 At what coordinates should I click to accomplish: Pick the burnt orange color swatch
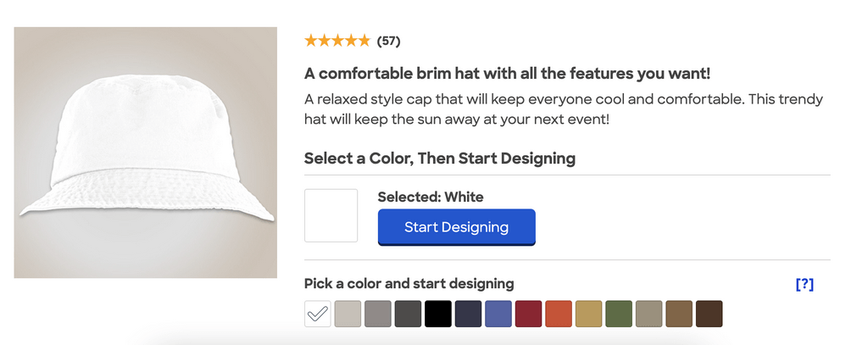559,314
